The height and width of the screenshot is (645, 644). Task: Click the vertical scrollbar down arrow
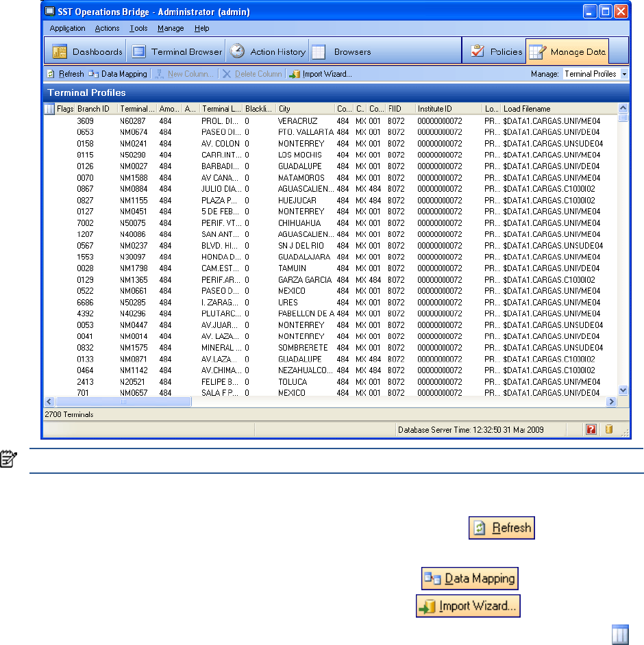point(623,390)
